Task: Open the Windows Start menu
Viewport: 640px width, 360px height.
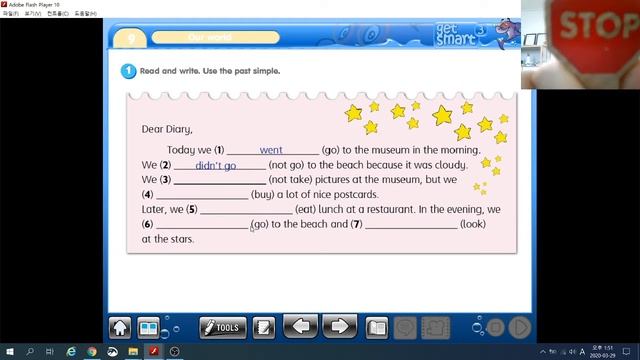Action: [x=10, y=351]
